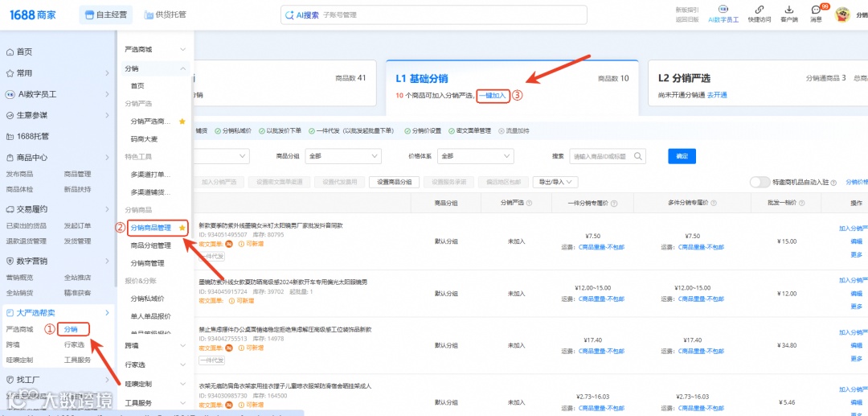Open 商品分组管理 menu item
868x416 pixels.
coord(150,245)
